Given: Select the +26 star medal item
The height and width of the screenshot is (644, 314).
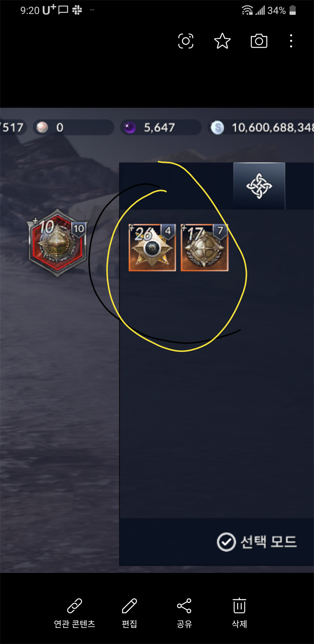Looking at the screenshot, I should tap(152, 247).
